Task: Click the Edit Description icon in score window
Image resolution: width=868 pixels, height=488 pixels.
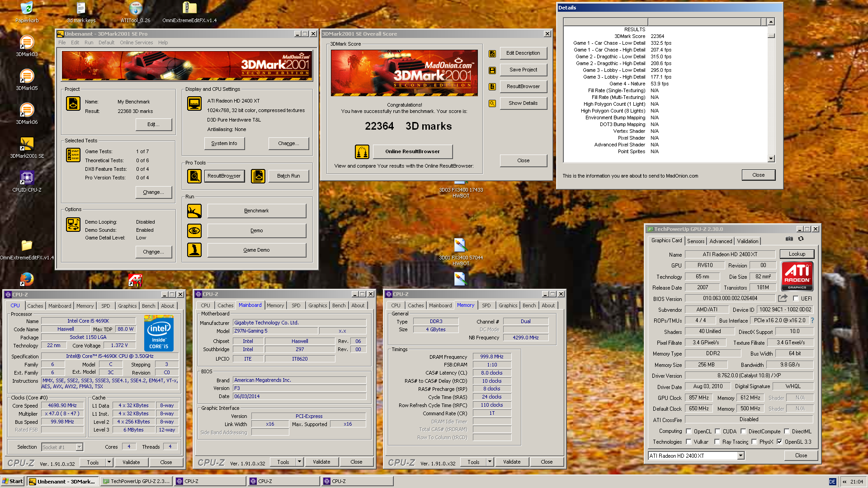Action: [x=492, y=53]
